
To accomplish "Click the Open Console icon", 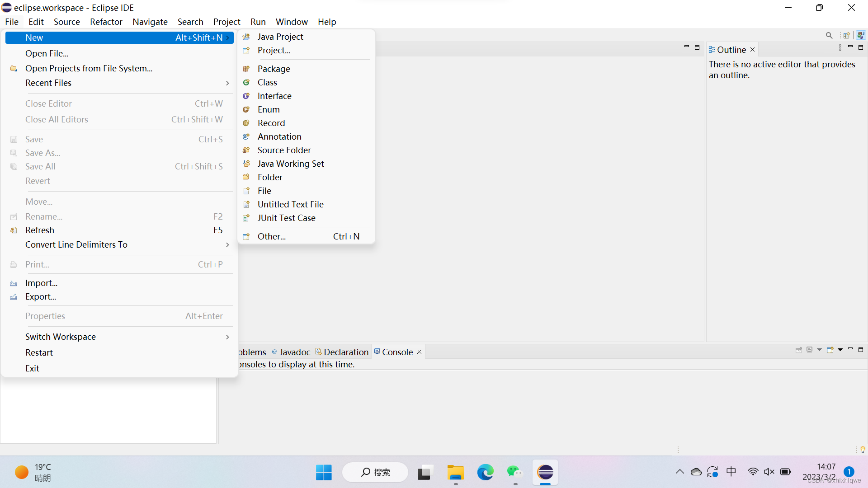I will click(830, 350).
